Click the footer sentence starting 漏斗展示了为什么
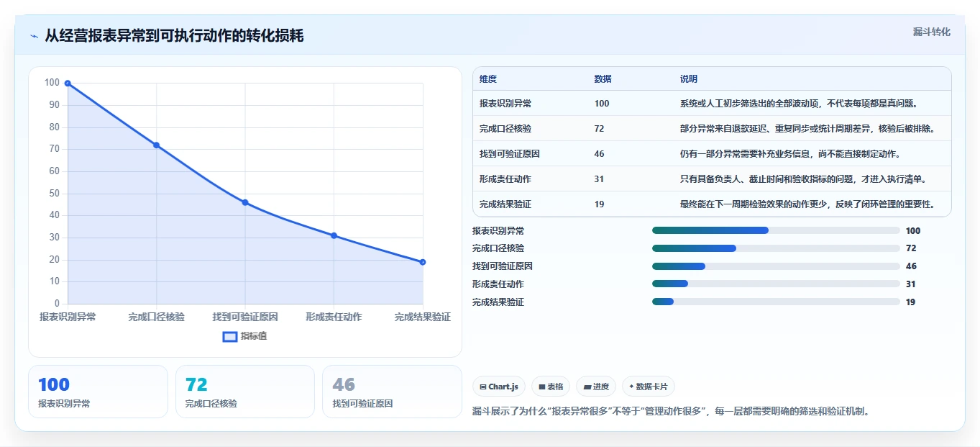 tap(671, 412)
